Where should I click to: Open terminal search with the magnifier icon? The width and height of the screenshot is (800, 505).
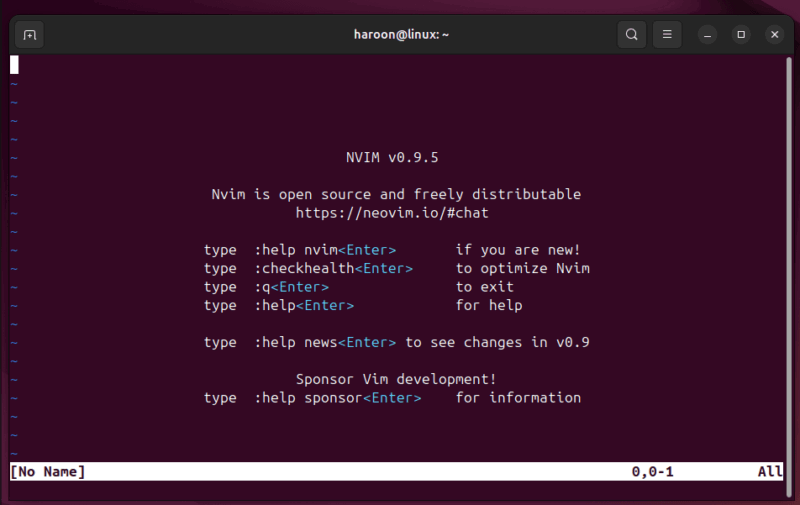632,35
